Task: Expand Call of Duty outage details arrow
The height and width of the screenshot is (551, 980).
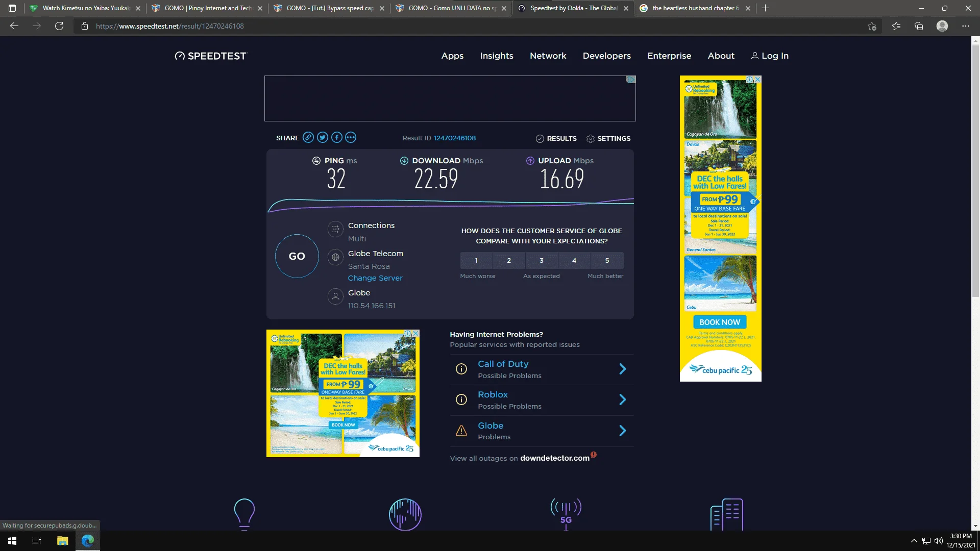Action: pyautogui.click(x=623, y=369)
